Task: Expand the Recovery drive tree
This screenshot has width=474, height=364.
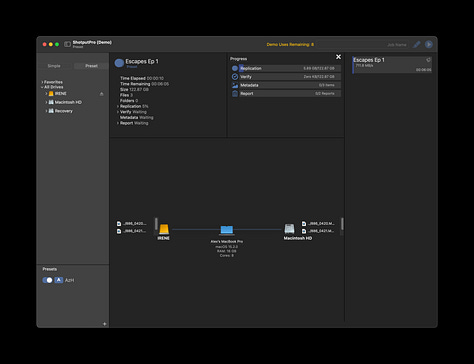Action: [46, 111]
